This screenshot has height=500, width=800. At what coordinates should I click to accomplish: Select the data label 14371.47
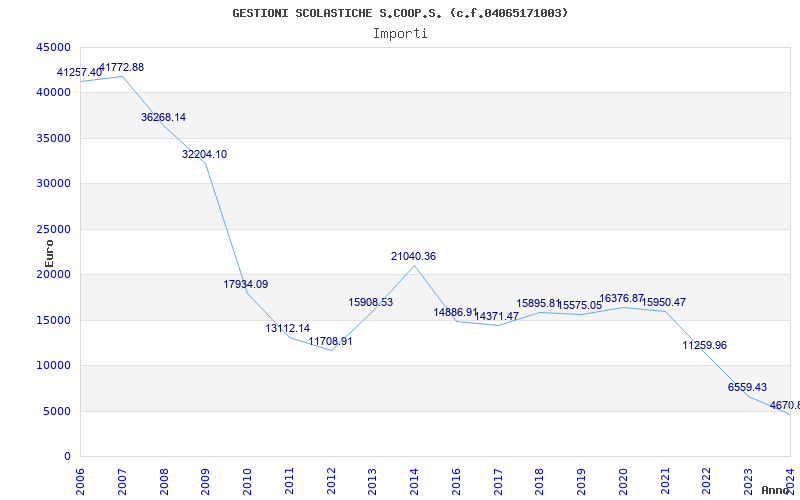pyautogui.click(x=496, y=316)
